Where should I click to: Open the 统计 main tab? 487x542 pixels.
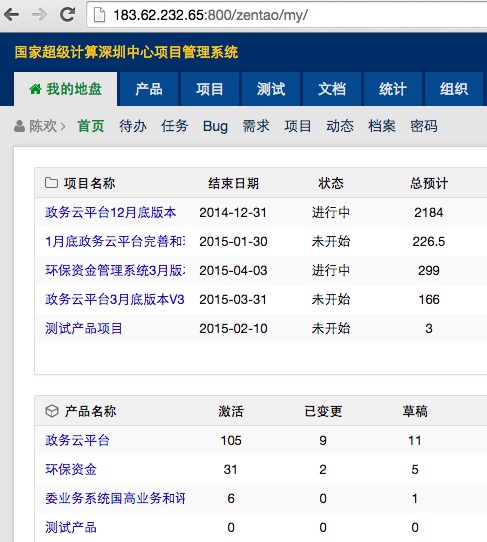tap(392, 89)
